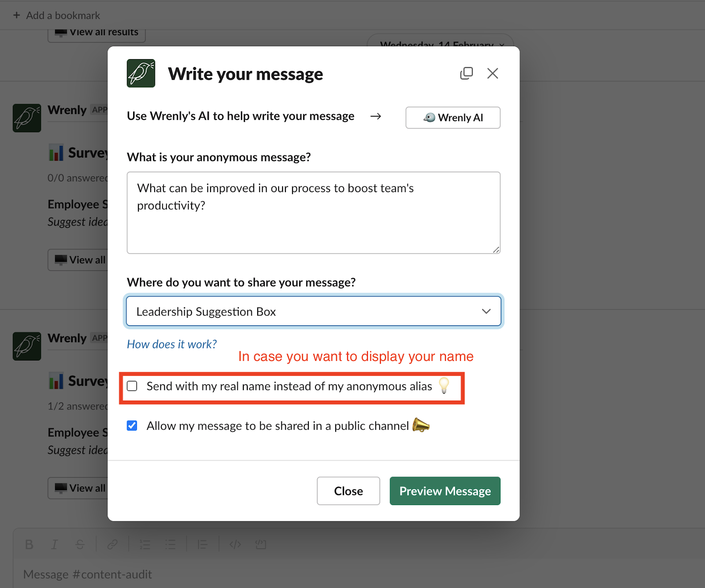Uncheck allow sharing in public channel
Image resolution: width=705 pixels, height=588 pixels.
point(132,425)
